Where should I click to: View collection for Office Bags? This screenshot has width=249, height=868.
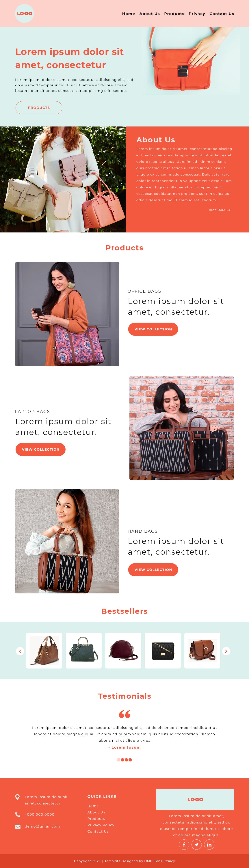point(153,329)
